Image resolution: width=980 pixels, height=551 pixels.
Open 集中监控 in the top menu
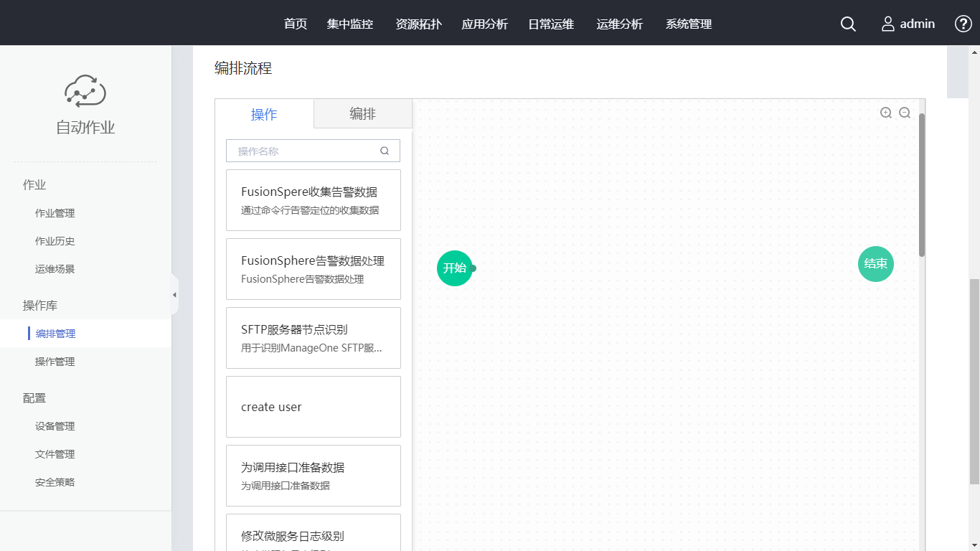coord(350,24)
